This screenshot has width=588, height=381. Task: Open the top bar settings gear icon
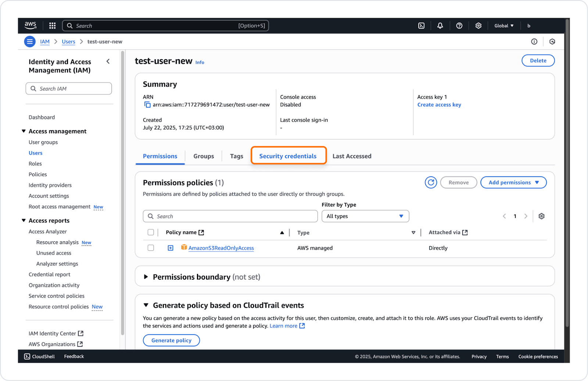point(478,26)
